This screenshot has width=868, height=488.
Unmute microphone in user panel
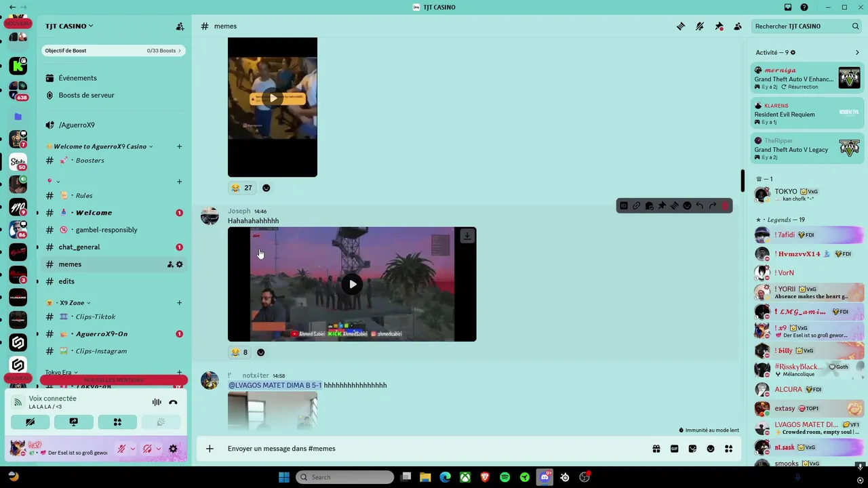tap(121, 449)
